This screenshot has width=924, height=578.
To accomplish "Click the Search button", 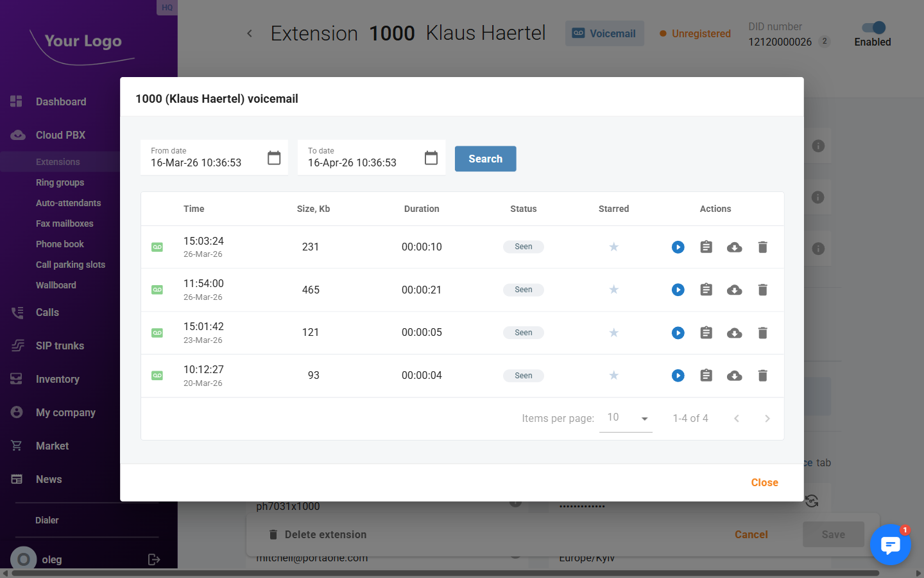I will point(485,159).
